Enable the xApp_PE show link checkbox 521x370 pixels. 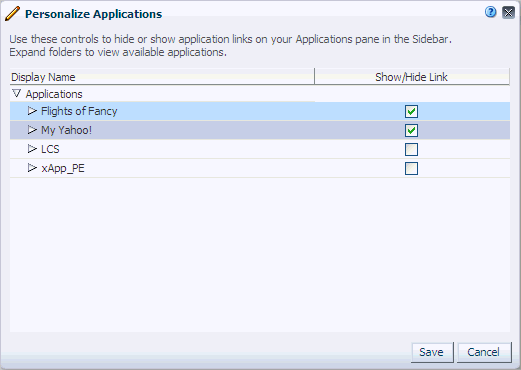[411, 168]
